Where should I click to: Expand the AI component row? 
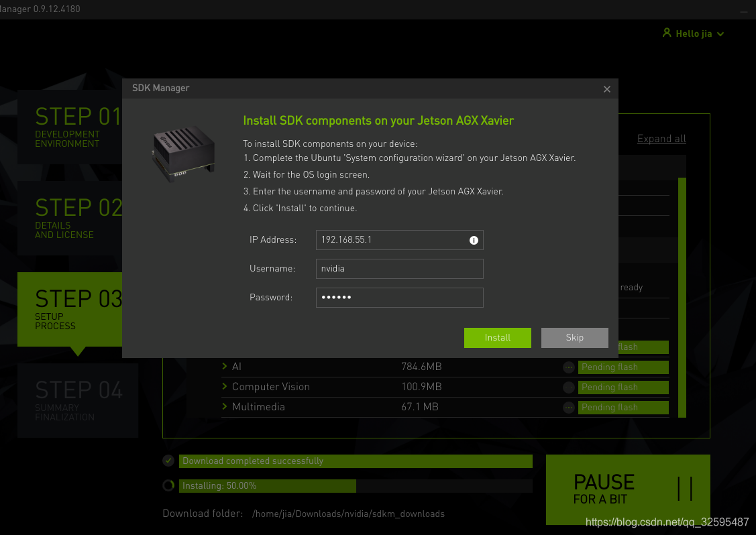pyautogui.click(x=224, y=366)
